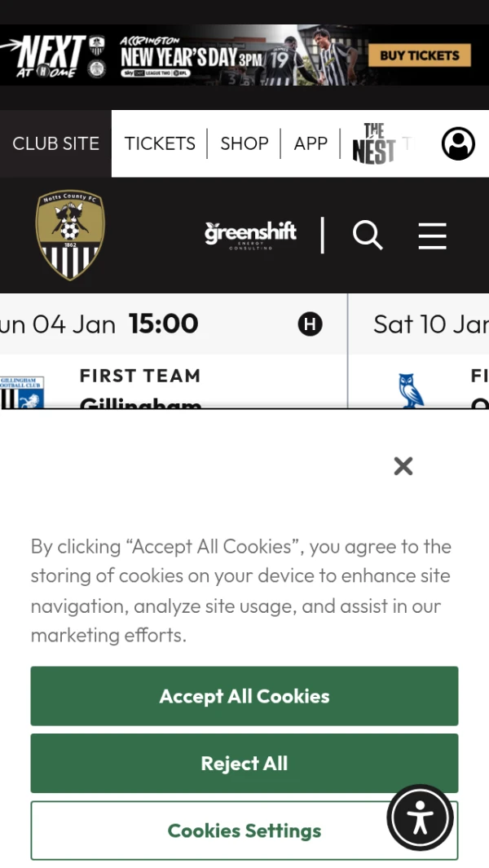Click The Nest logo
The image size is (489, 868).
pyautogui.click(x=373, y=144)
